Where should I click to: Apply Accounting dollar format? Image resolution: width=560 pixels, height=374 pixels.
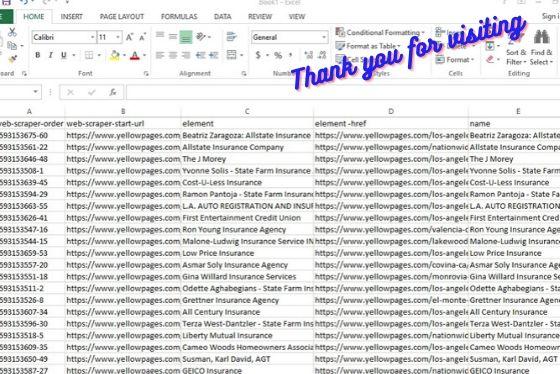pos(258,55)
